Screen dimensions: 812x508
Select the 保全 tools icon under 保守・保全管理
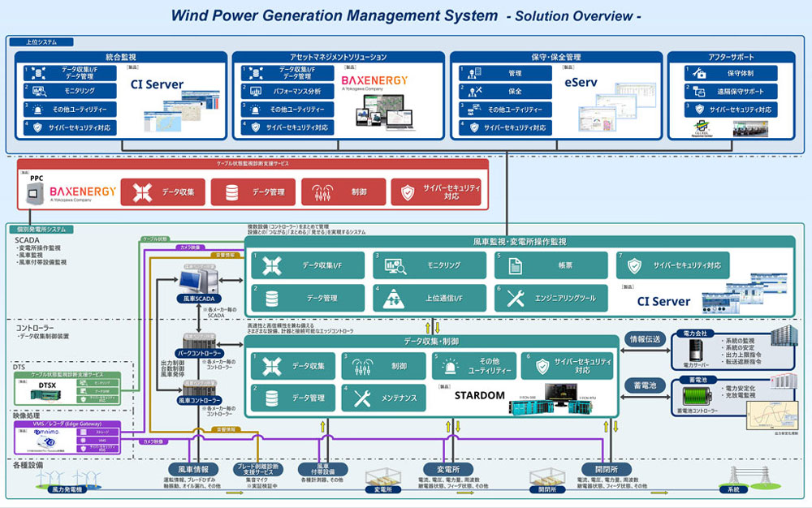pyautogui.click(x=474, y=92)
